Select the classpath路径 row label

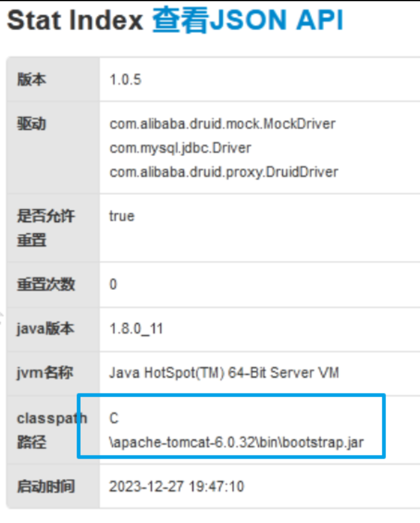click(52, 430)
